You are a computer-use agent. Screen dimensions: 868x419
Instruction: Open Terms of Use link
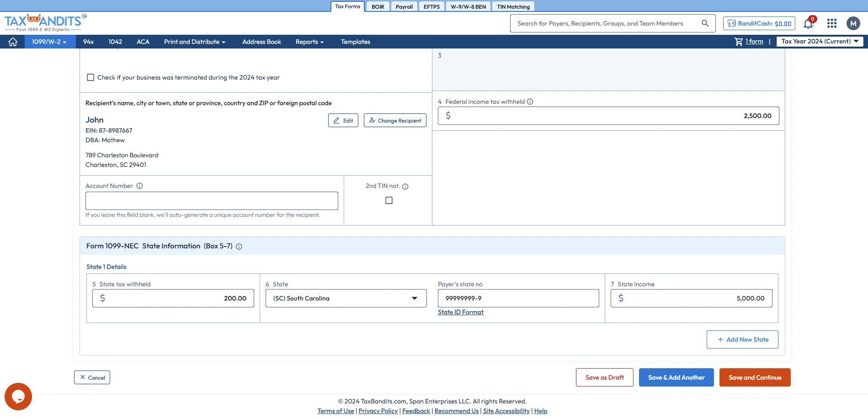point(335,411)
